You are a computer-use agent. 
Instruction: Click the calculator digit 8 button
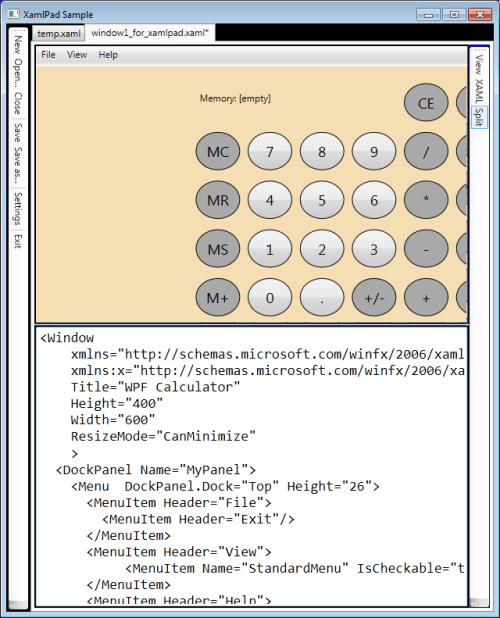(x=322, y=152)
